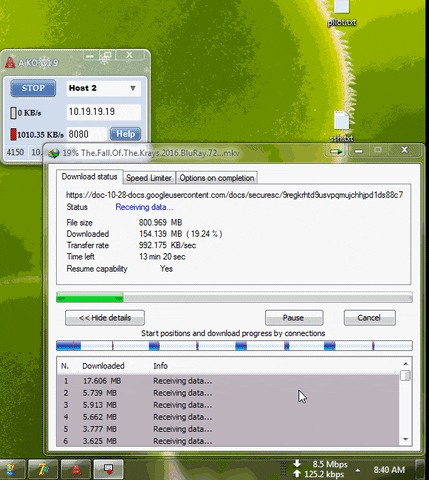Click the googleusercontent download URL text

click(234, 195)
